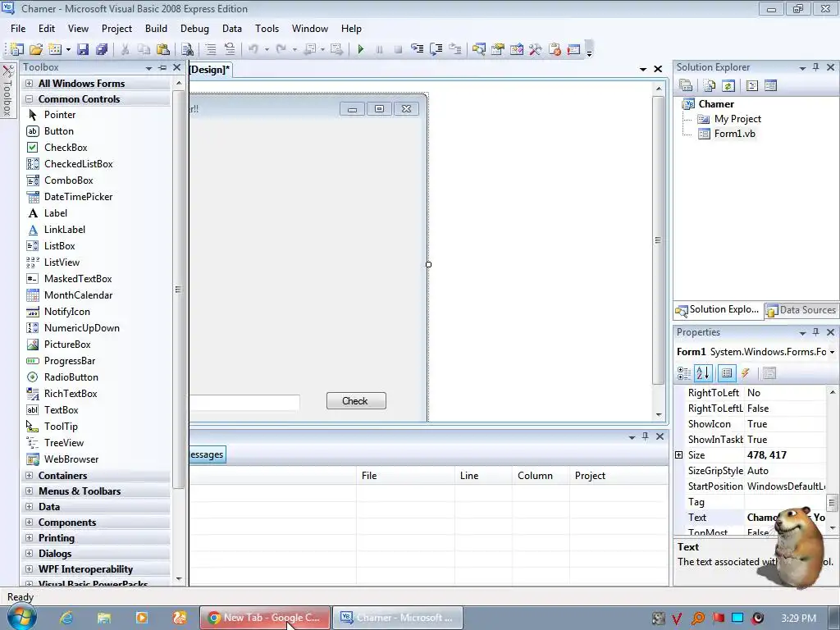Click the Find in Files toolbar icon
The image size is (840, 630).
(x=188, y=49)
